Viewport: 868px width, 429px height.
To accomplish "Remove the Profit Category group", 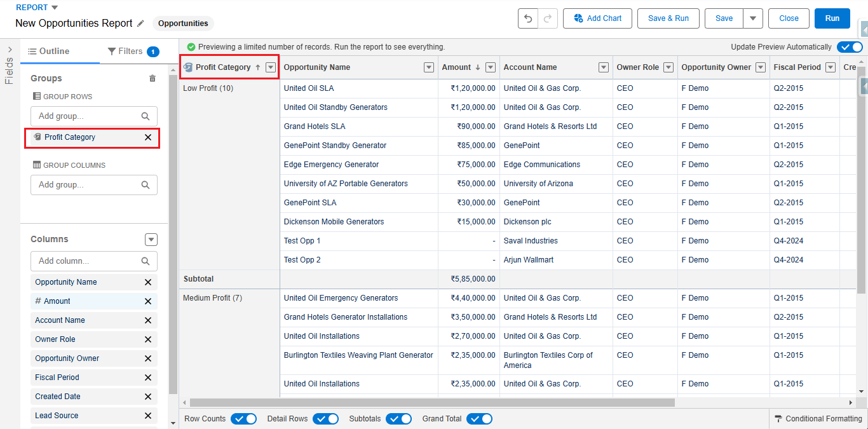I will click(148, 137).
